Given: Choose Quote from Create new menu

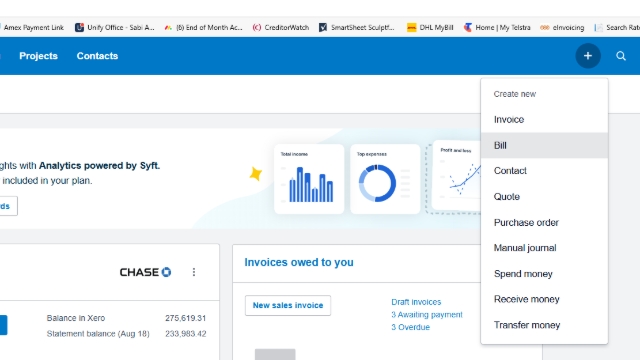Looking at the screenshot, I should click(x=544, y=197).
